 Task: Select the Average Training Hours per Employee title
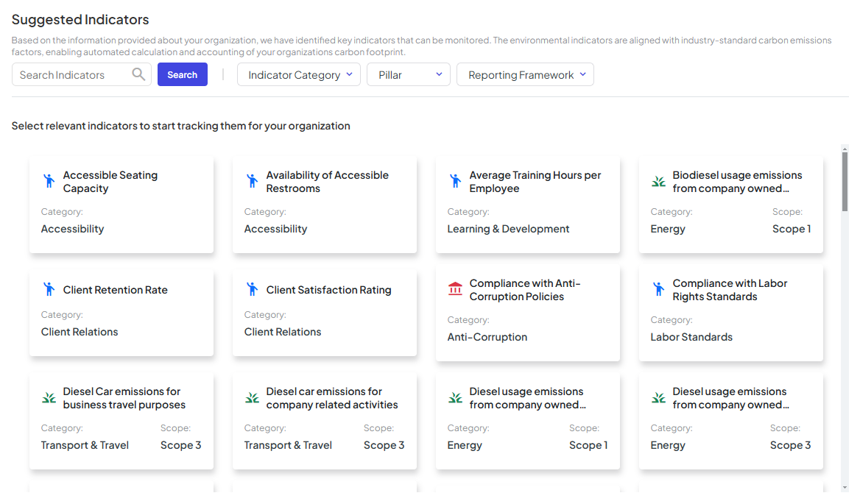pyautogui.click(x=535, y=182)
